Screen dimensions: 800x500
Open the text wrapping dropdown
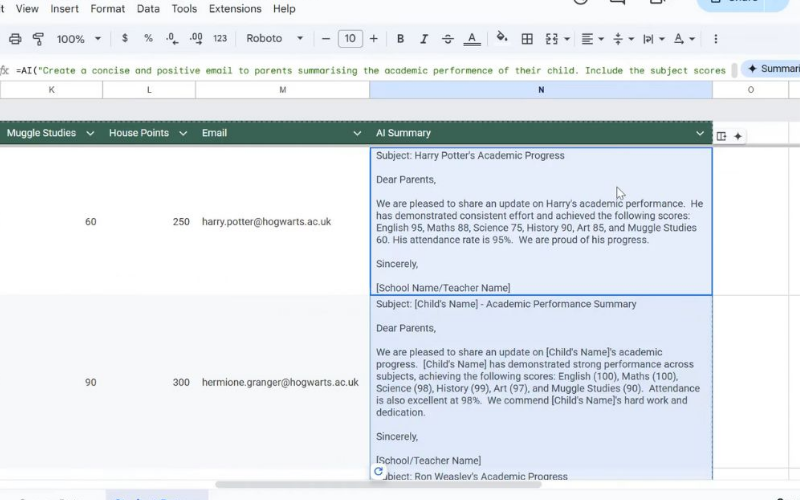coord(654,39)
